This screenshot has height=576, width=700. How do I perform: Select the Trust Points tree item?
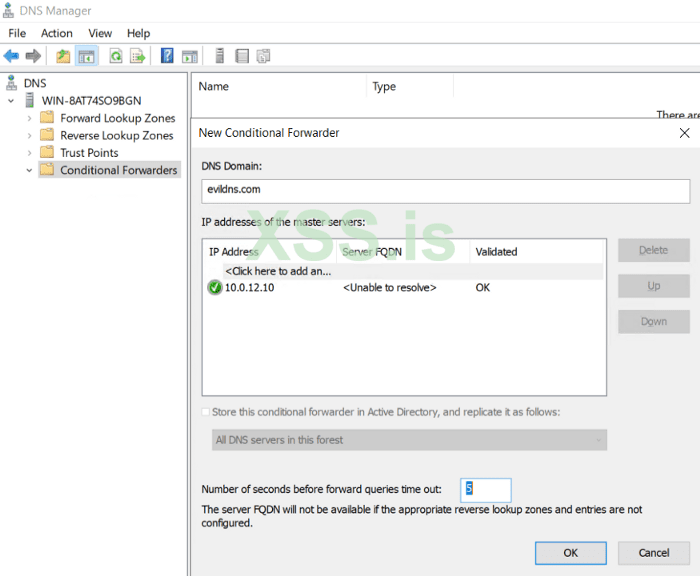(x=89, y=153)
